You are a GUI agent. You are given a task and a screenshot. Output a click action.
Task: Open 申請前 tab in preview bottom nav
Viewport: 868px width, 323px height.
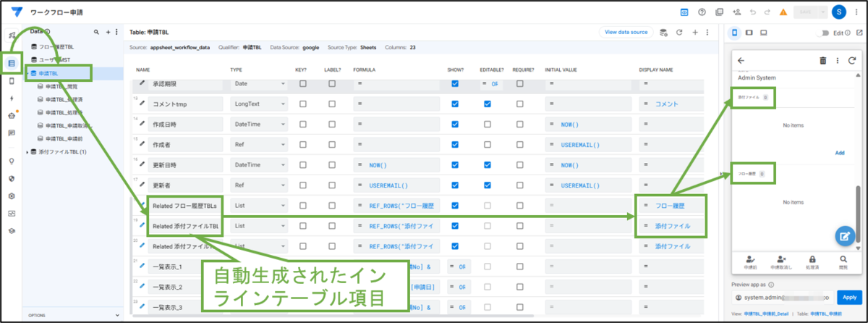coord(749,262)
